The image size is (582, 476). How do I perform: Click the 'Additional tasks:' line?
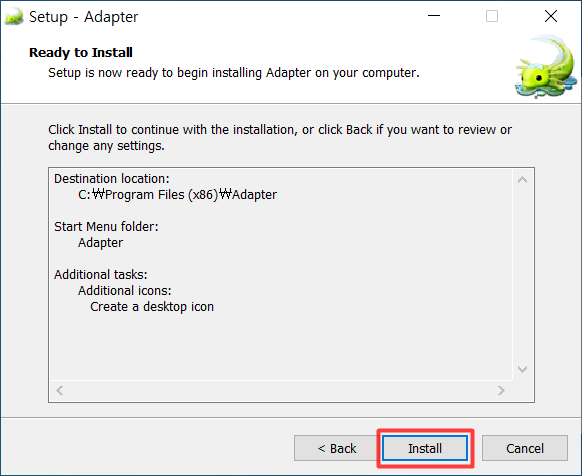tap(101, 274)
